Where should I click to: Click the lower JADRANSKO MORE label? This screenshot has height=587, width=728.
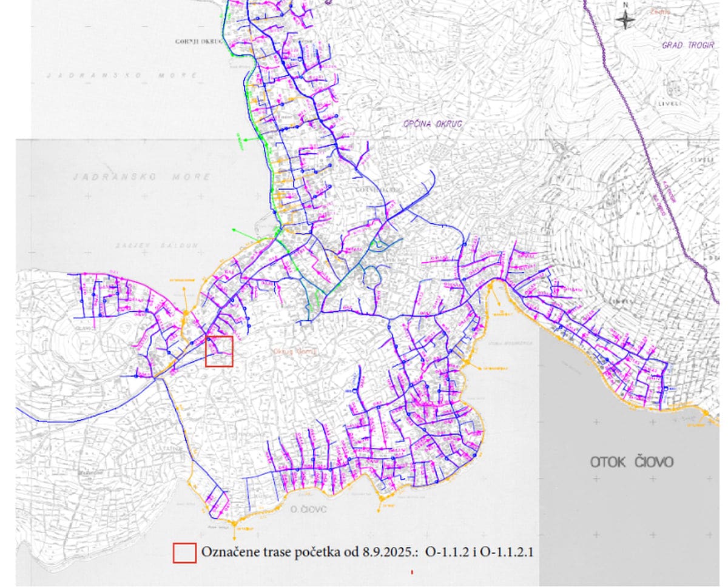pyautogui.click(x=141, y=177)
